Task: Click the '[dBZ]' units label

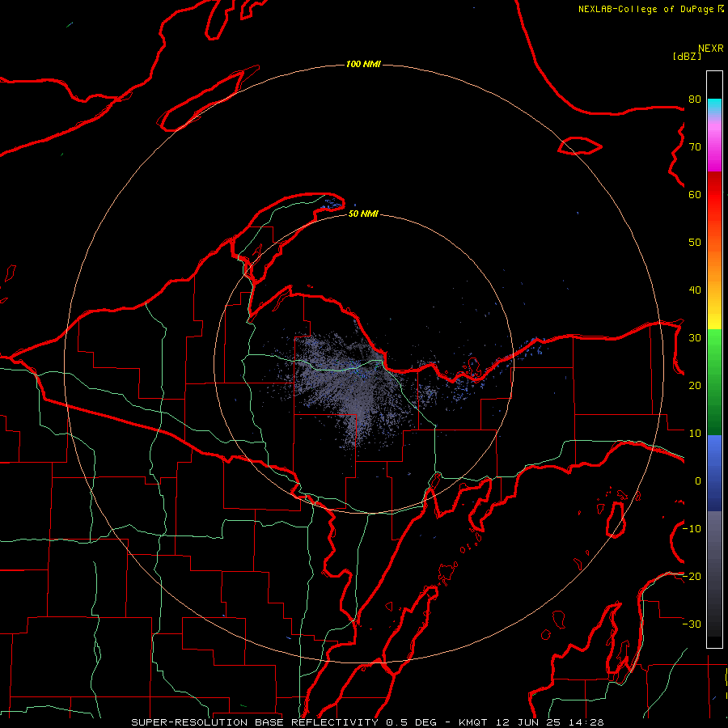Action: [687, 57]
